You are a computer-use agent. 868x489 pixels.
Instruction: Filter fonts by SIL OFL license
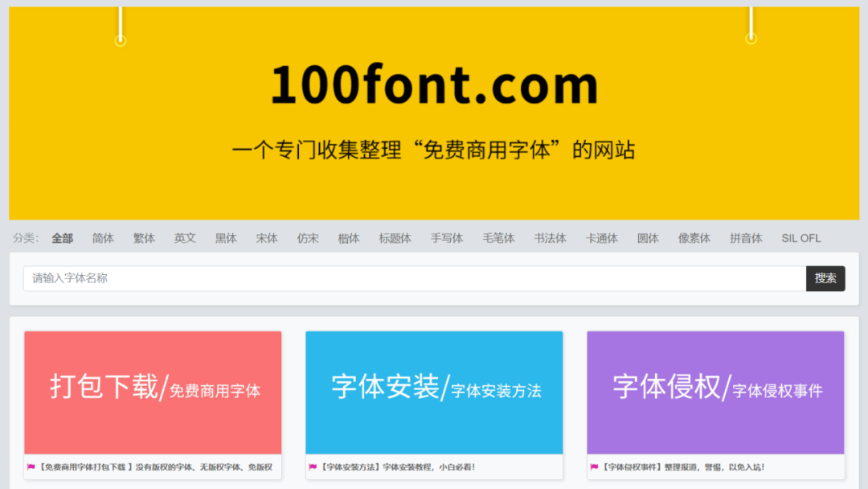click(x=801, y=238)
